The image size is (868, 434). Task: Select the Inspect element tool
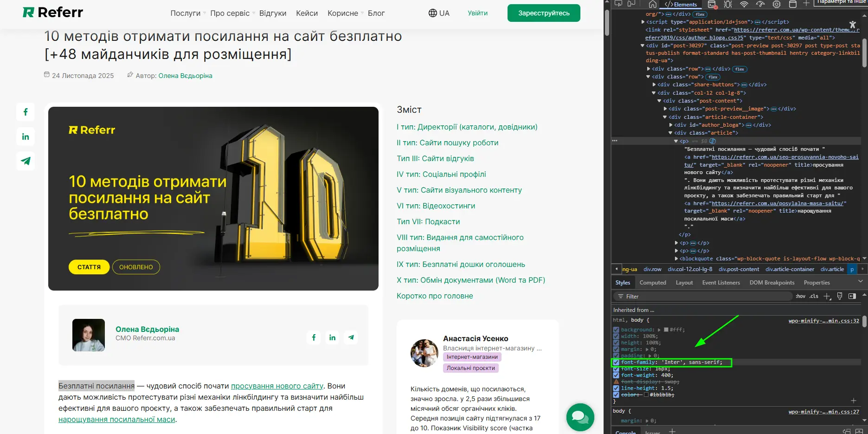[618, 4]
